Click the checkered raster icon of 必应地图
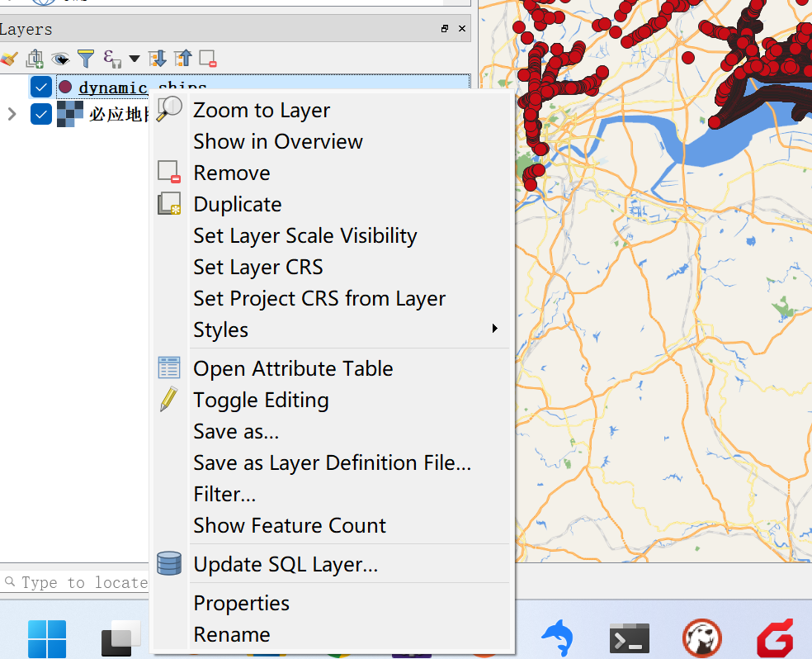Screen dimensions: 812x659 [x=70, y=114]
